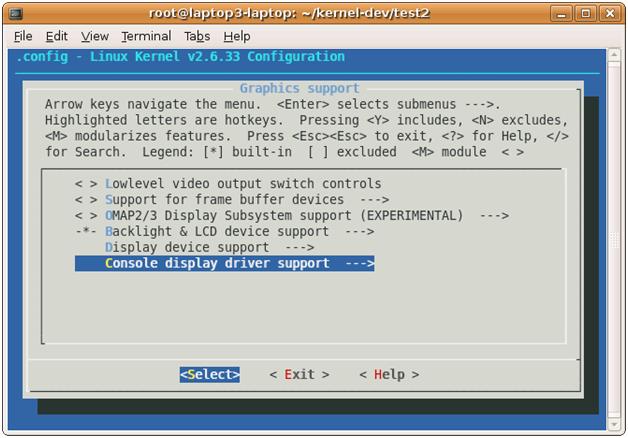Image resolution: width=628 pixels, height=438 pixels.
Task: Open the Terminal menu
Action: [146, 36]
